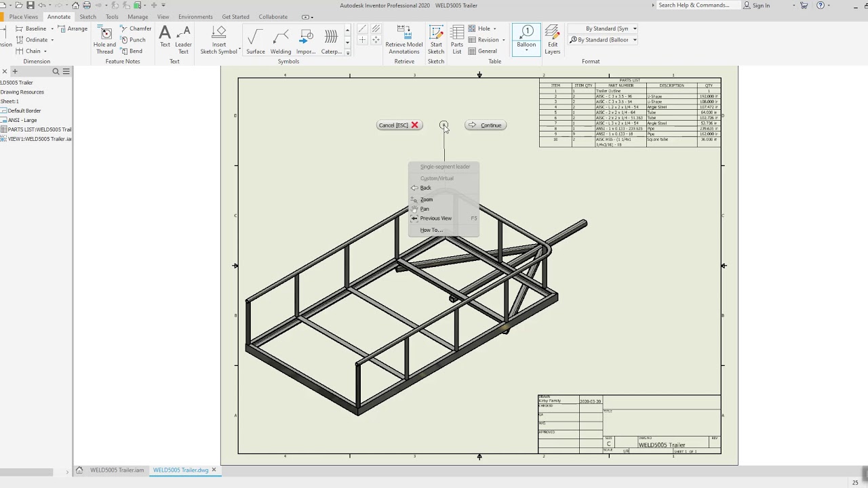Click the General table tool
The height and width of the screenshot is (488, 868).
tap(483, 51)
